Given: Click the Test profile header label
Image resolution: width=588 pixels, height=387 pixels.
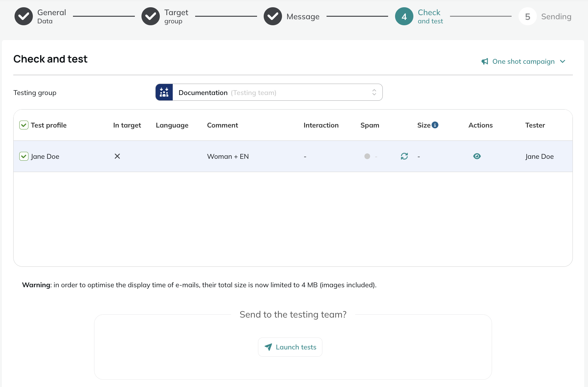Looking at the screenshot, I should [x=49, y=125].
